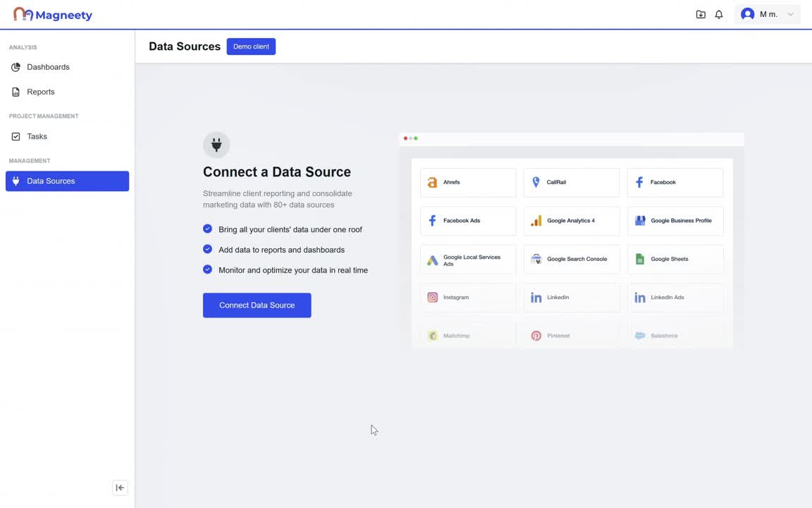812x508 pixels.
Task: Click 'Monitor and optimize your data in real time'
Action: tap(293, 270)
